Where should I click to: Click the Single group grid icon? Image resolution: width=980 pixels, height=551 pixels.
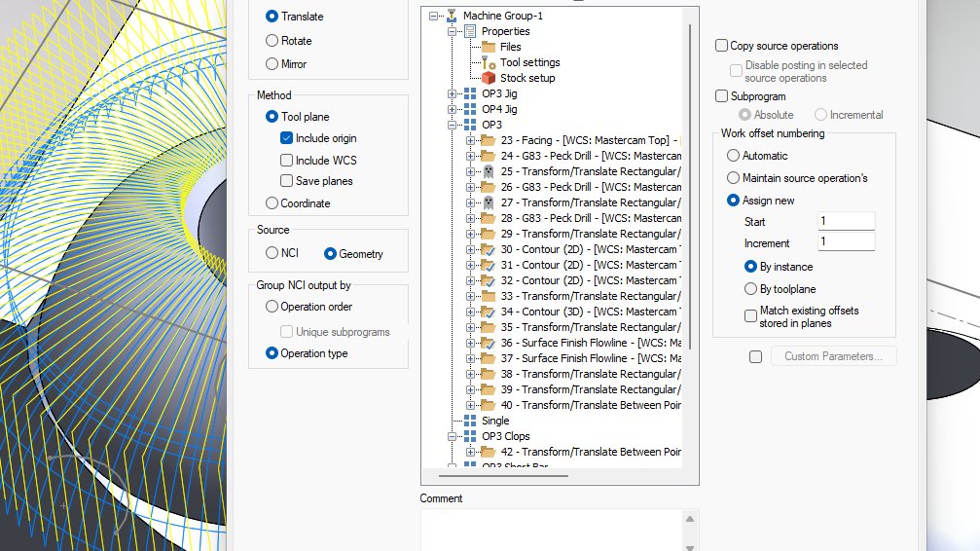click(x=470, y=421)
